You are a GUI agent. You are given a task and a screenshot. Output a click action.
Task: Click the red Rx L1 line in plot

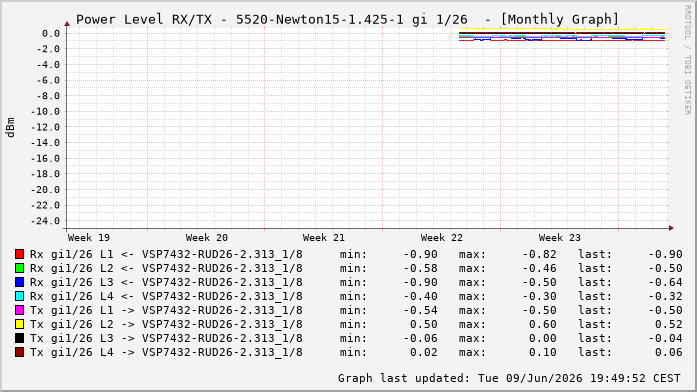click(562, 40)
